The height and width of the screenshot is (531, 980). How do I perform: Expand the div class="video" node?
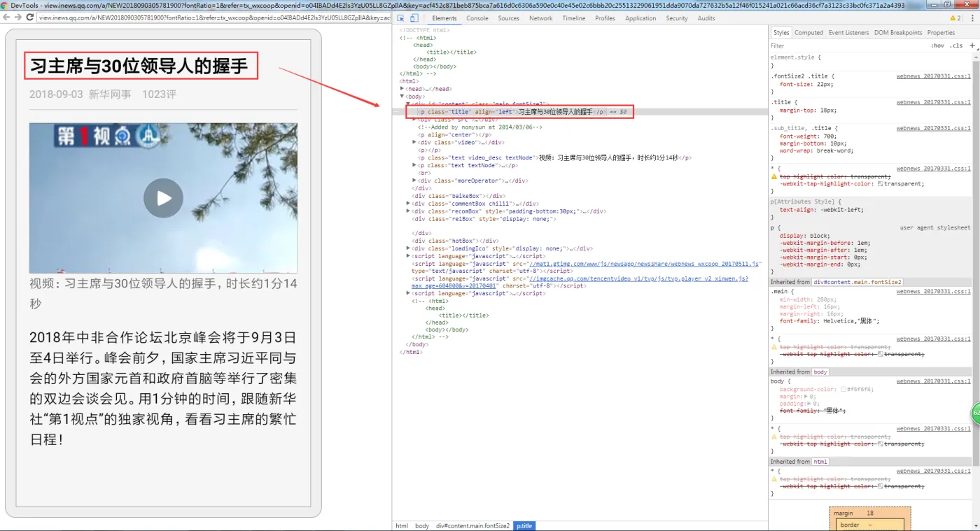pyautogui.click(x=415, y=142)
